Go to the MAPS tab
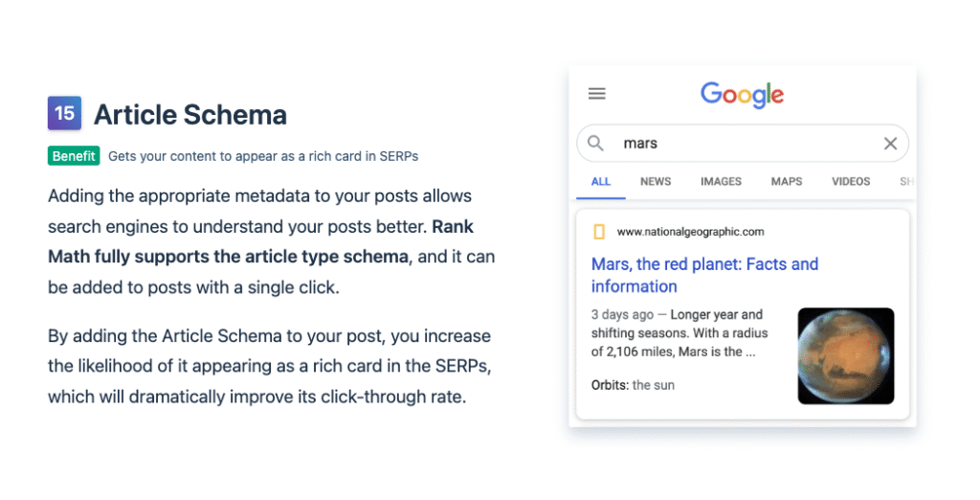The width and height of the screenshot is (980, 500). [x=787, y=182]
